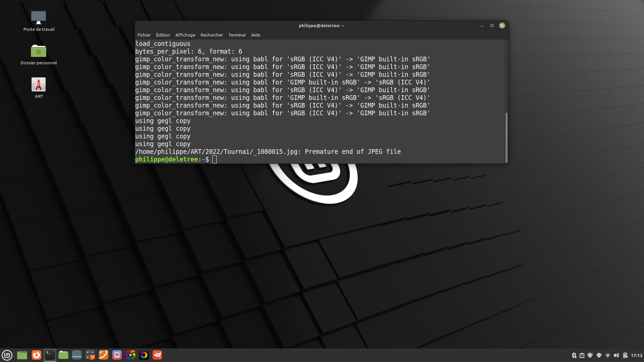Open the Rechercher menu
Viewport: 644px width, 362px height.
pyautogui.click(x=212, y=35)
